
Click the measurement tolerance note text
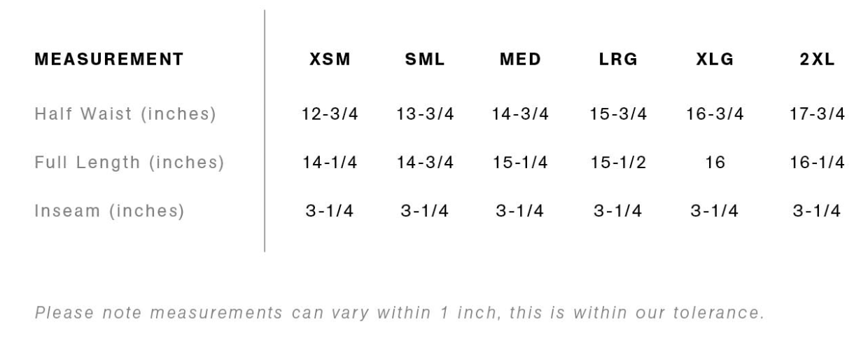[x=398, y=312]
